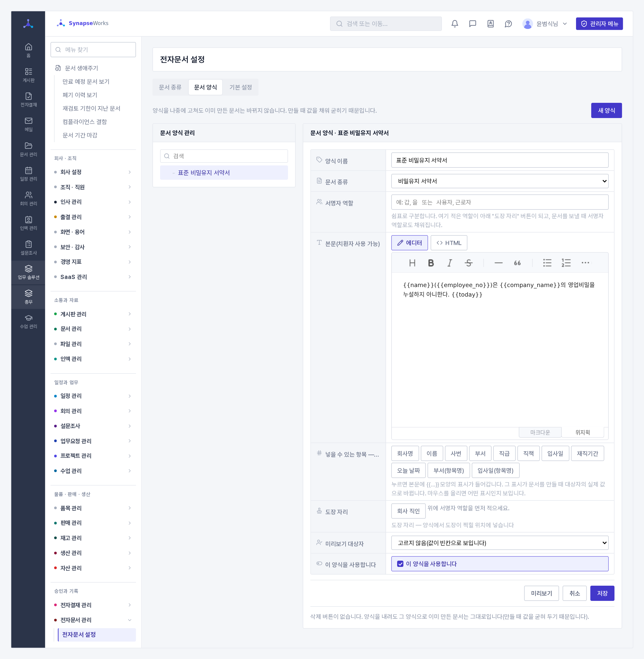644x659 pixels.
Task: Open the 문서 종류 dropdown
Action: pyautogui.click(x=500, y=181)
